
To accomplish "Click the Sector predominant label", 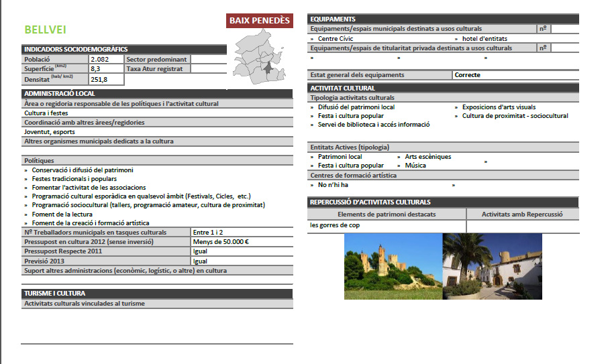I will [x=156, y=60].
